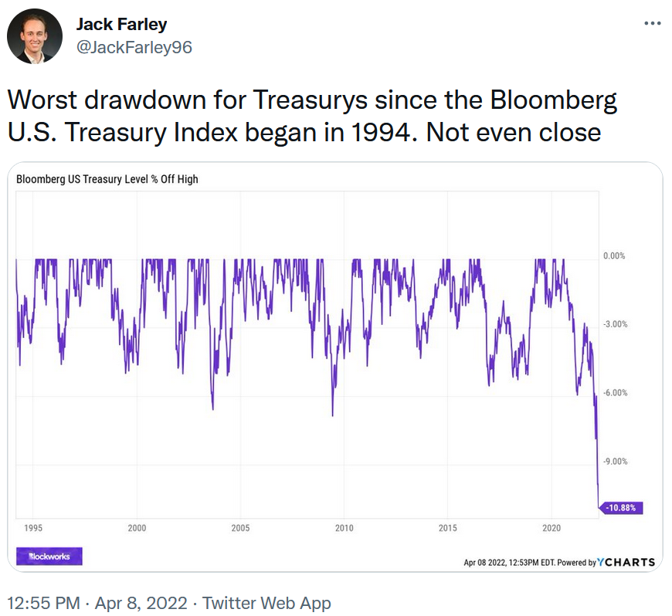Click the purple -10.88% value label
Viewport: 672px width, 616px height.
coord(622,508)
